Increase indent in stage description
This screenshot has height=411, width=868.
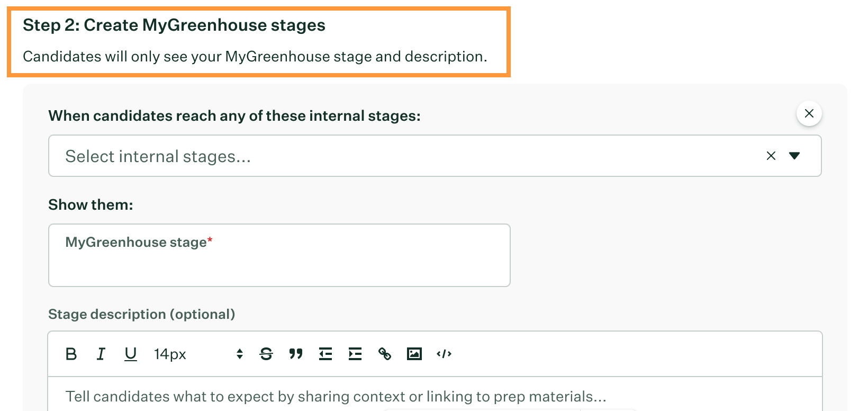pos(355,354)
